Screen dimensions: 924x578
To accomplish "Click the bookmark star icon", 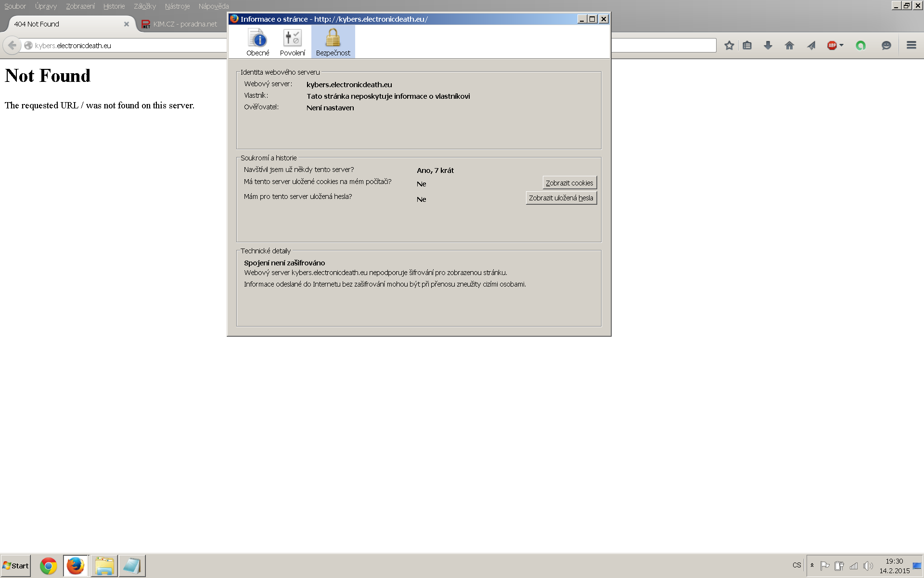I will pos(729,45).
